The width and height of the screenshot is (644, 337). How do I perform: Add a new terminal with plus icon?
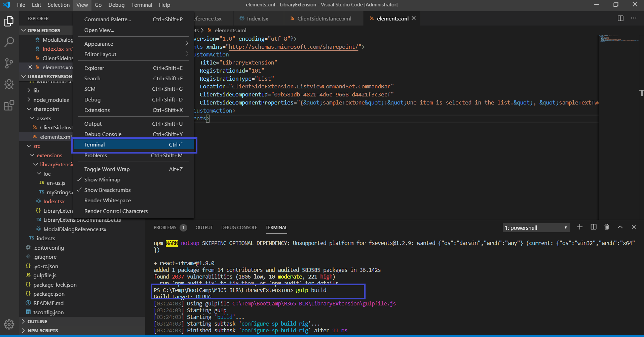[x=580, y=227]
